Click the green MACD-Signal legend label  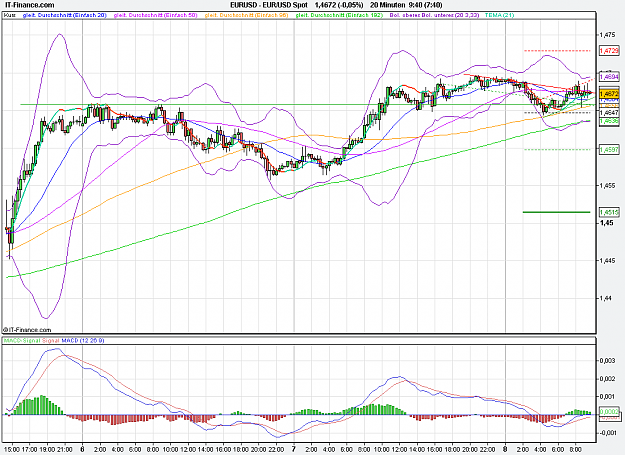pyautogui.click(x=22, y=340)
